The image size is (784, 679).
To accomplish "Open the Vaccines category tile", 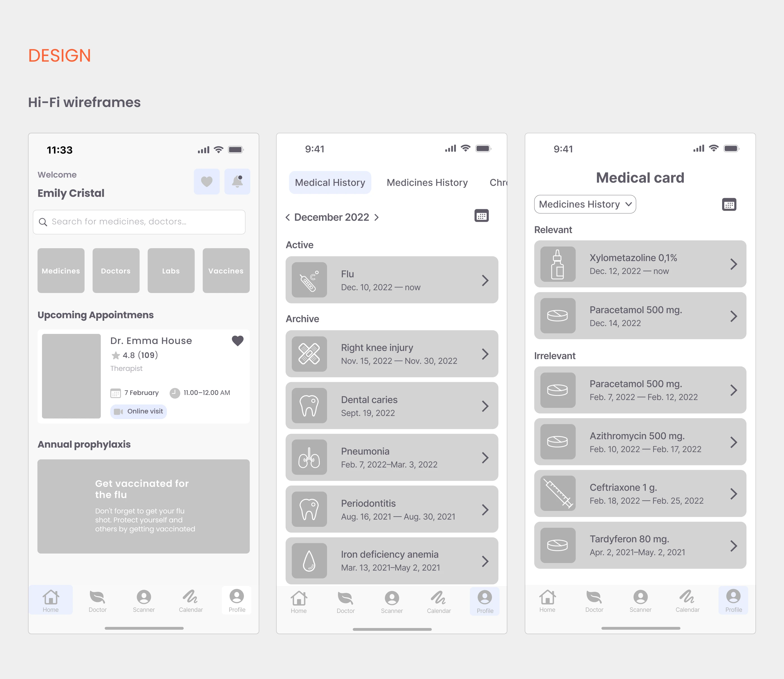I will [x=226, y=271].
